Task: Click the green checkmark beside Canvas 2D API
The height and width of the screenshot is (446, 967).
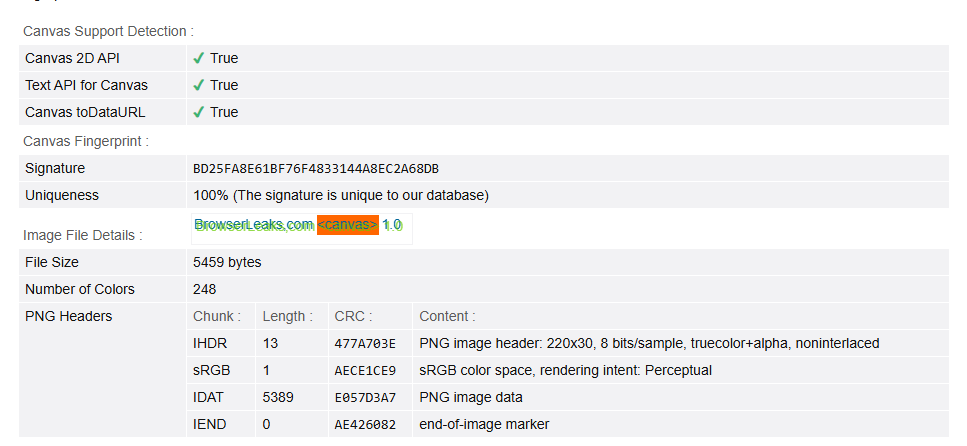Action: click(199, 58)
